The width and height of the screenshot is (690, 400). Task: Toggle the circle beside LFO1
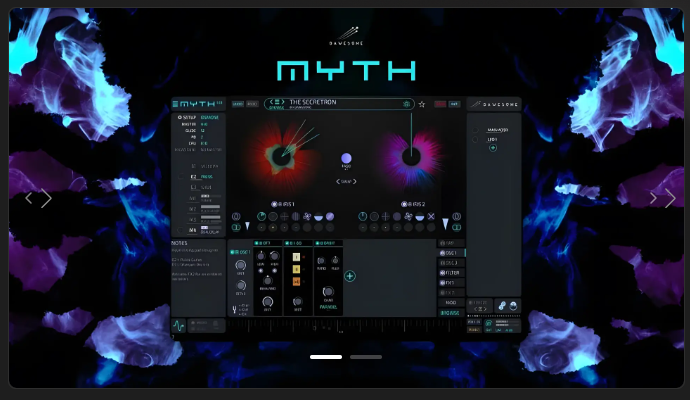coord(475,139)
